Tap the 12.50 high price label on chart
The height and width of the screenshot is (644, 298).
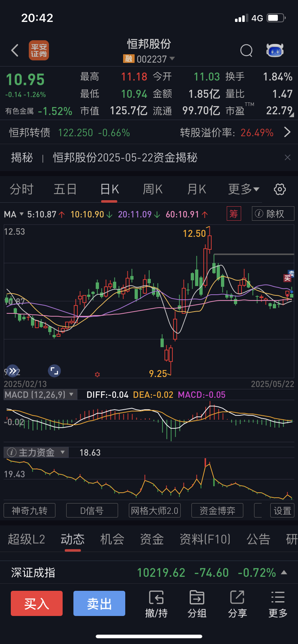pyautogui.click(x=194, y=234)
